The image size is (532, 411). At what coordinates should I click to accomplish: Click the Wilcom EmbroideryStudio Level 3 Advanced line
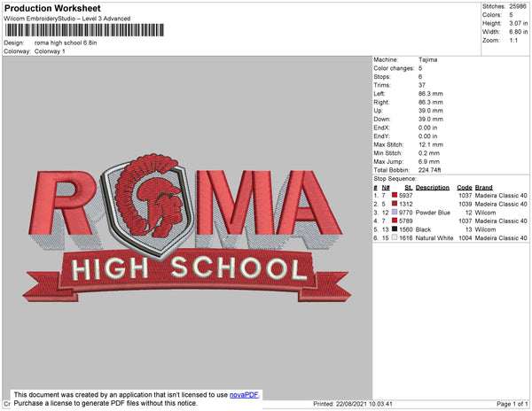tap(67, 19)
